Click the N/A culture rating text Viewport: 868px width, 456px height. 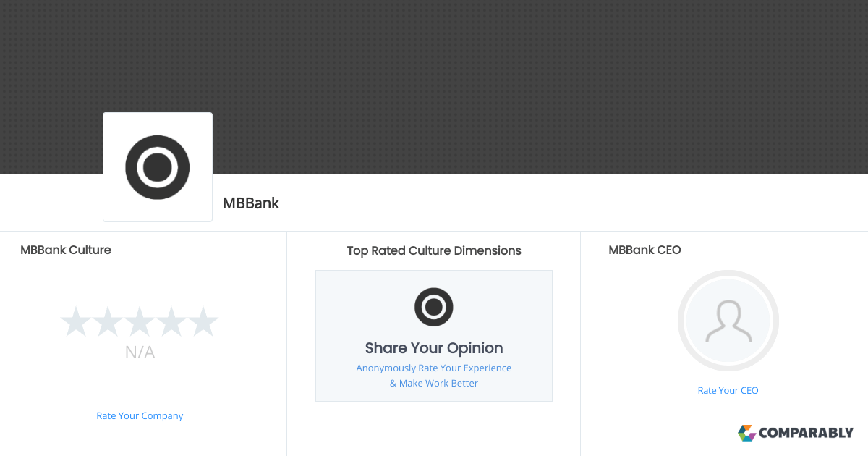coord(140,353)
